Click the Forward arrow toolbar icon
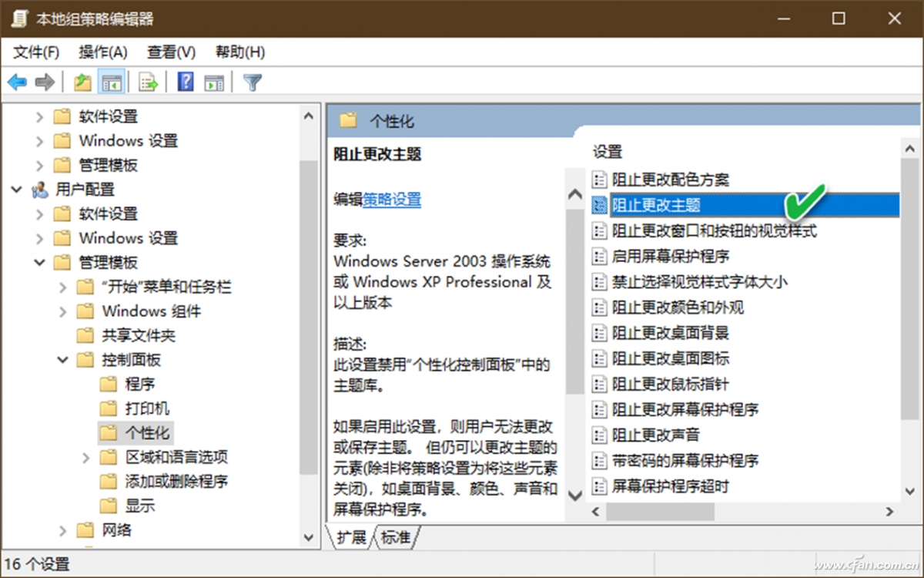 tap(45, 82)
